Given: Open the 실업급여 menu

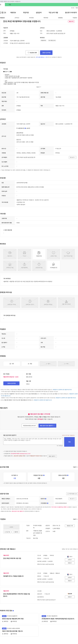Looking at the screenshot, I should (39, 12).
